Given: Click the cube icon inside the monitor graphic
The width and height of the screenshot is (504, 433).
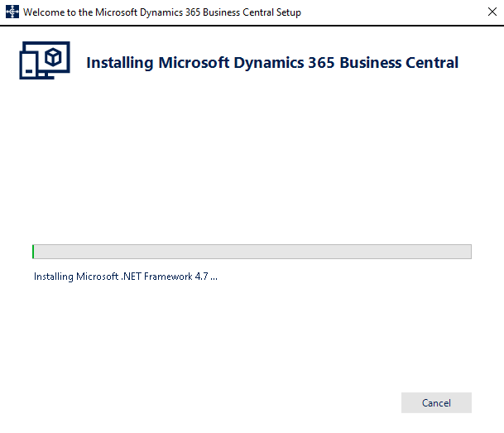Looking at the screenshot, I should click(53, 57).
